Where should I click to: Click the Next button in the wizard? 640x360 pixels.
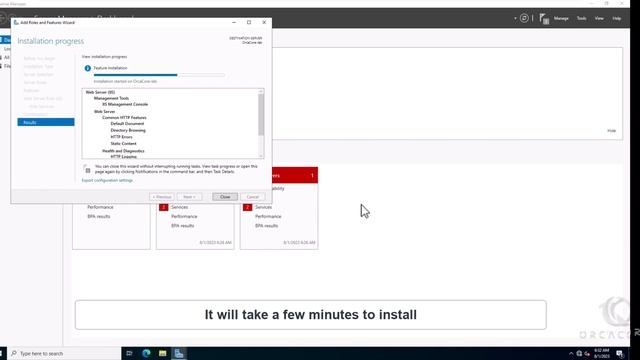tap(189, 197)
